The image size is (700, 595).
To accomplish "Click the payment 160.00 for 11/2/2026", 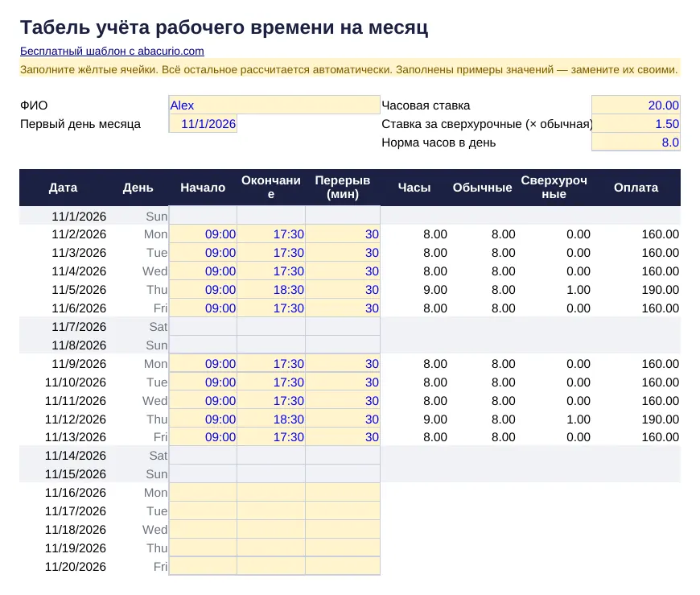I will point(661,234).
